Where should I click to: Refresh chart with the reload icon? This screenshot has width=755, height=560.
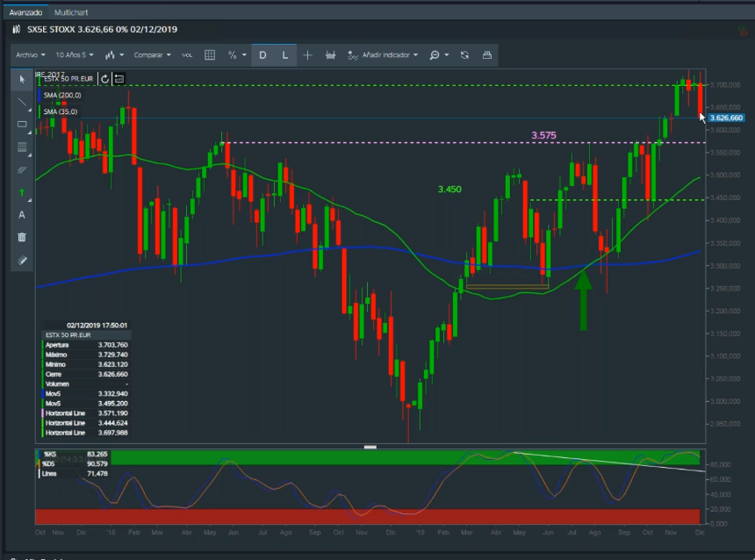pos(464,55)
